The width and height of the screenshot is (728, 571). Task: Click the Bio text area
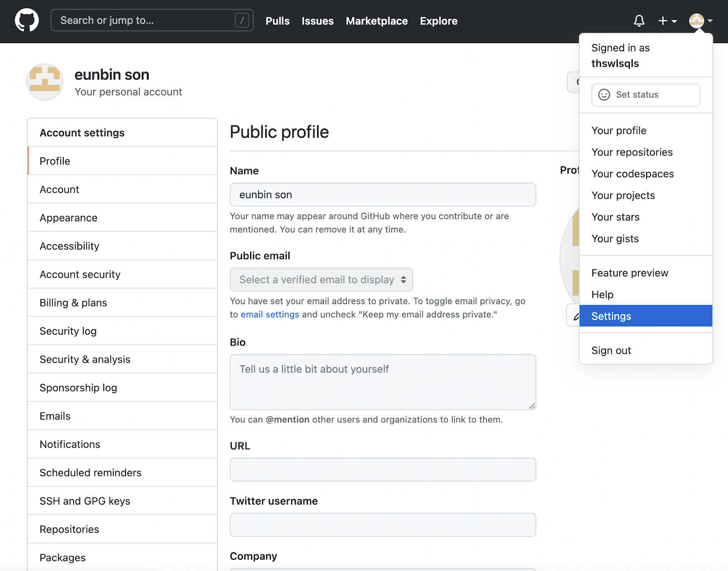click(x=383, y=382)
